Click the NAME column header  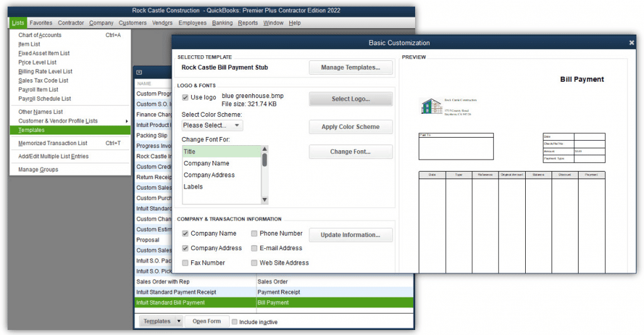[153, 84]
